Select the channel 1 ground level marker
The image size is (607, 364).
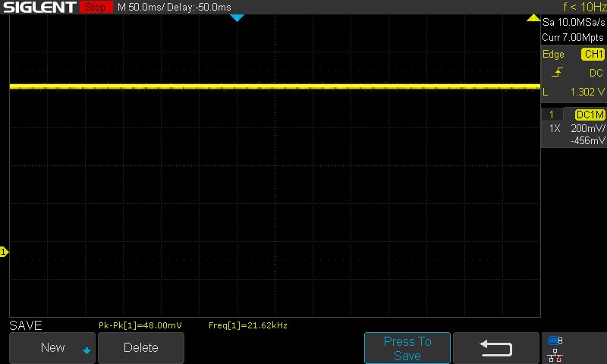click(x=4, y=253)
